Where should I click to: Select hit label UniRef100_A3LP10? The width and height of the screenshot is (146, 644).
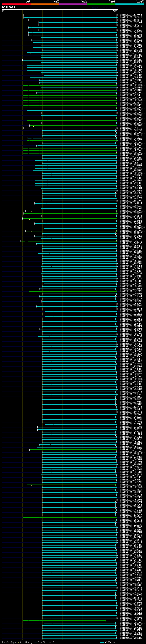point(131,241)
